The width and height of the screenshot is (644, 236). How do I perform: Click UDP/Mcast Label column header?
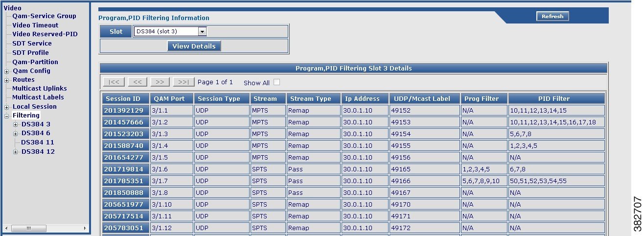coord(425,98)
